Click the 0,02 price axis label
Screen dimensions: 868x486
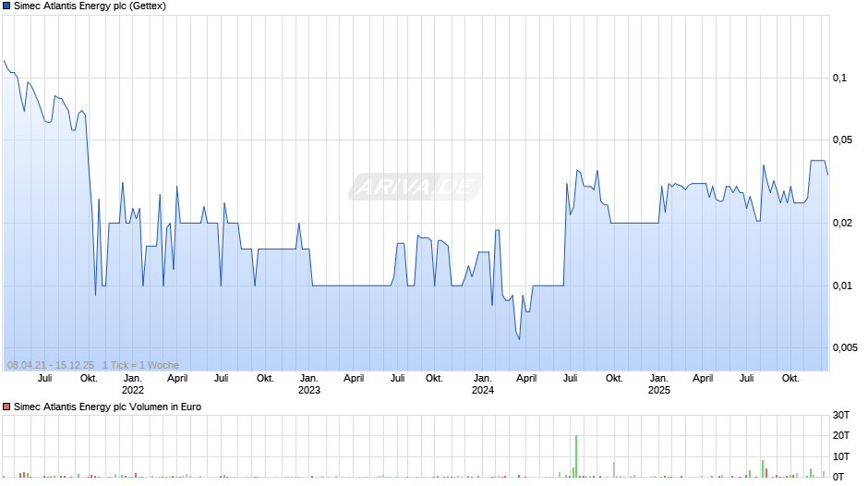[x=842, y=223]
